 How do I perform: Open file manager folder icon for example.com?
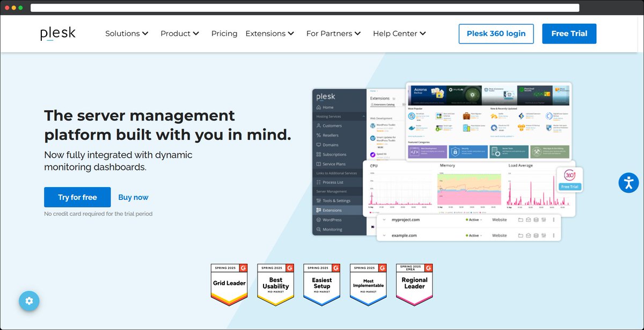(520, 235)
